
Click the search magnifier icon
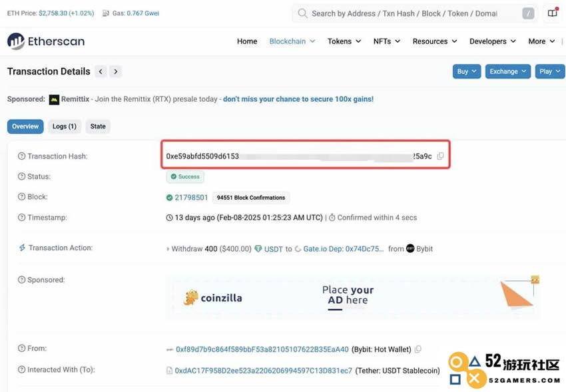(x=302, y=13)
